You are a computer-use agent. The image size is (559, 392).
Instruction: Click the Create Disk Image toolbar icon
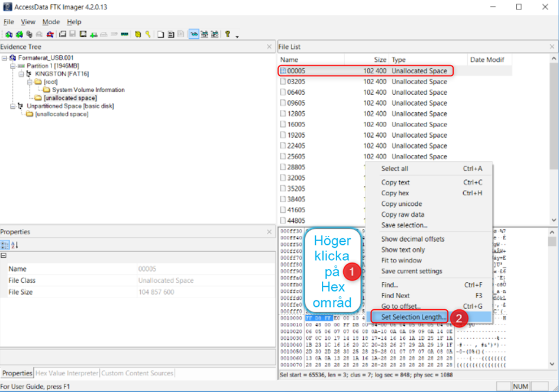pyautogui.click(x=62, y=34)
